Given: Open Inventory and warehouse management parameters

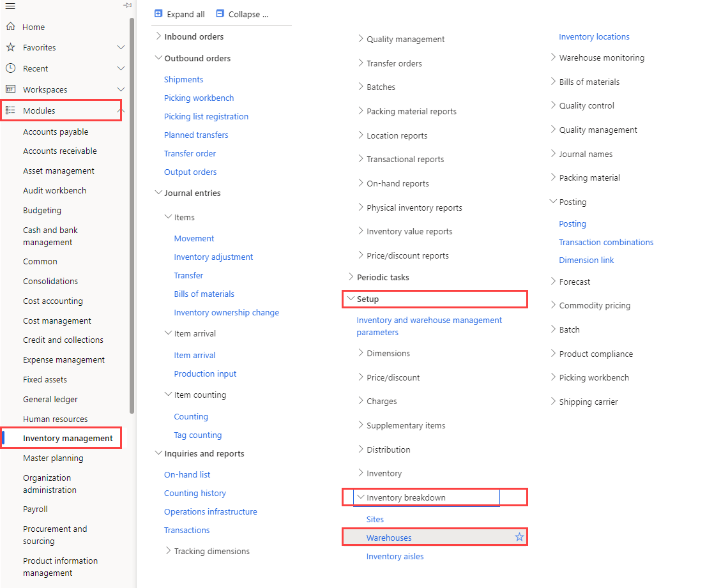Looking at the screenshot, I should (429, 326).
